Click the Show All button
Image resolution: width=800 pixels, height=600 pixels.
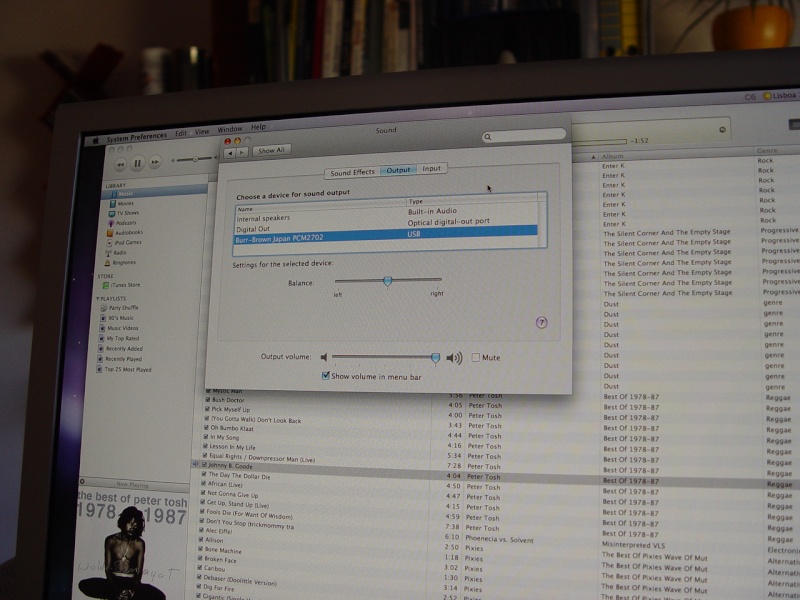[271, 151]
